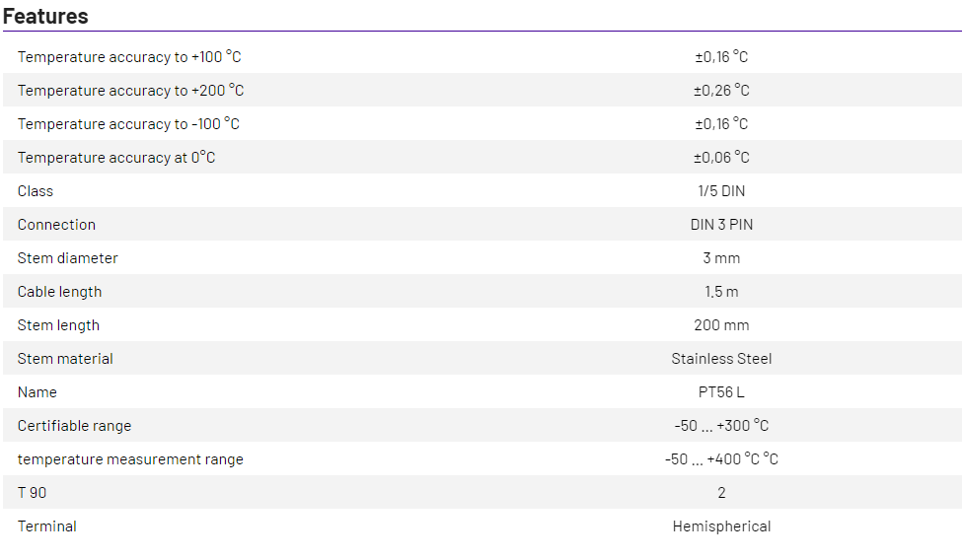Image resolution: width=964 pixels, height=560 pixels.
Task: Click the Features heading
Action: tap(45, 17)
